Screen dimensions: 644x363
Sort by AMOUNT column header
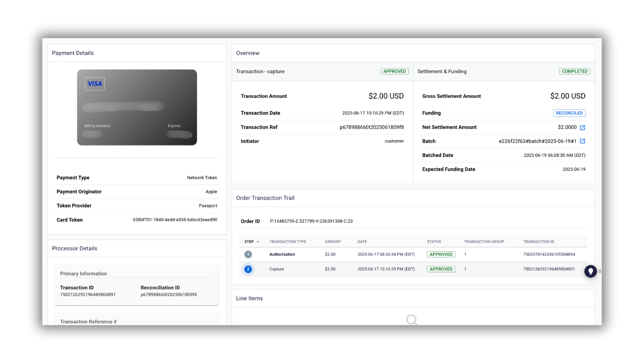click(333, 242)
